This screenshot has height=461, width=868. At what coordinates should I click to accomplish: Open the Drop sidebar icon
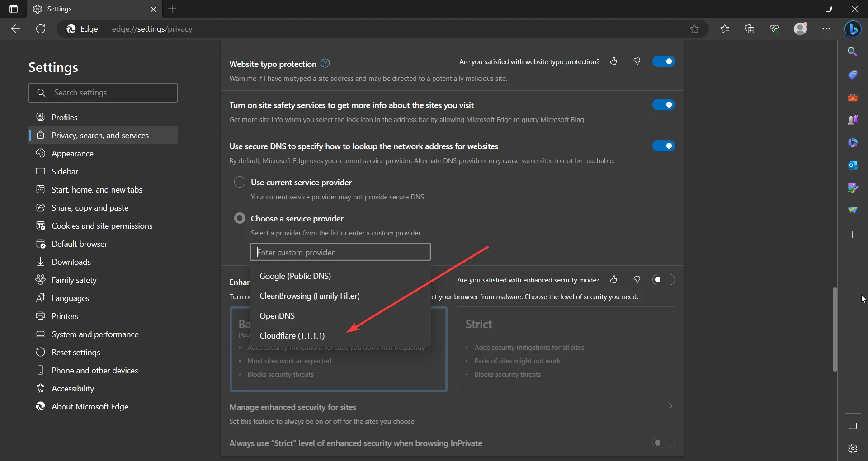click(x=853, y=210)
